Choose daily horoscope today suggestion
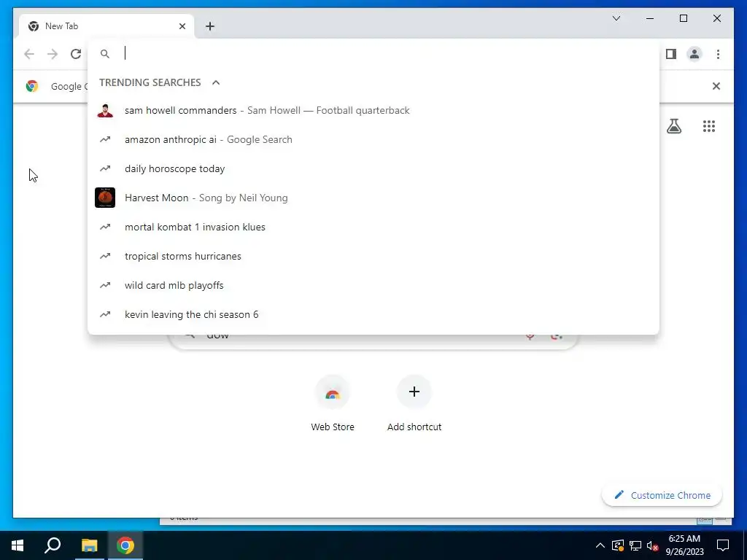Screen dimensions: 747x560 point(373,168)
